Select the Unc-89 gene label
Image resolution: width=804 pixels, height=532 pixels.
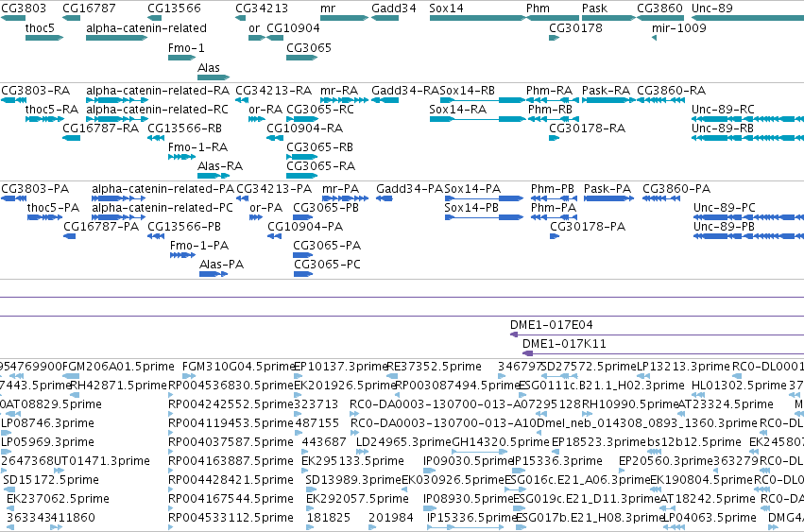[712, 9]
